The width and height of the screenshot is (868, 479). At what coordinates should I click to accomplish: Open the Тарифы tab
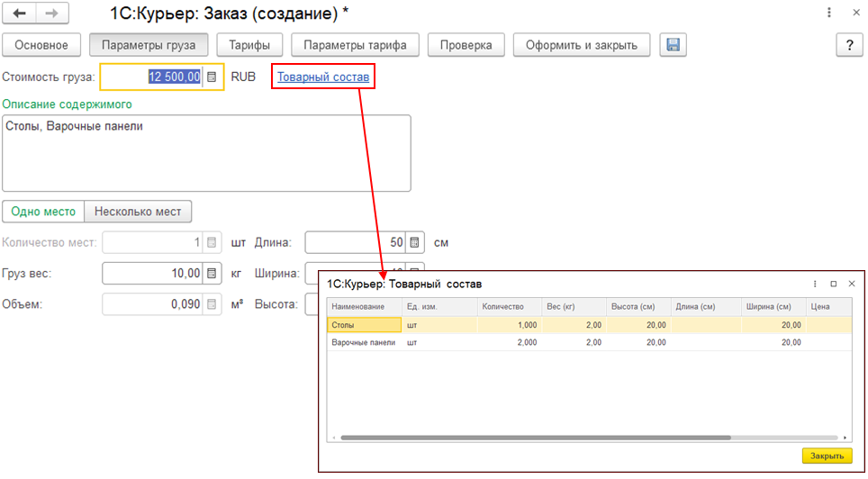click(249, 45)
